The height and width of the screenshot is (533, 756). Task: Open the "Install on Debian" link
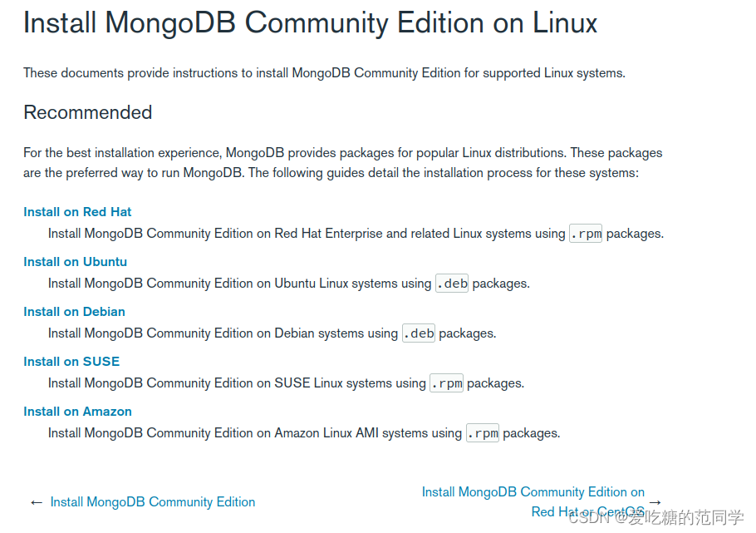[74, 312]
